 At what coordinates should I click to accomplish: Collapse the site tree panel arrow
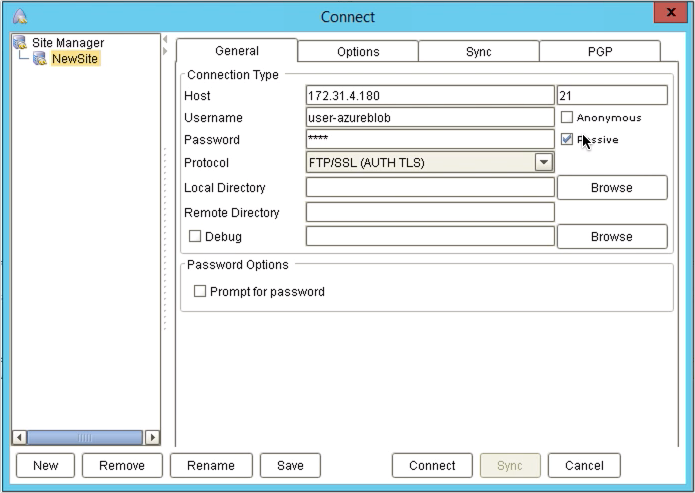(x=166, y=49)
